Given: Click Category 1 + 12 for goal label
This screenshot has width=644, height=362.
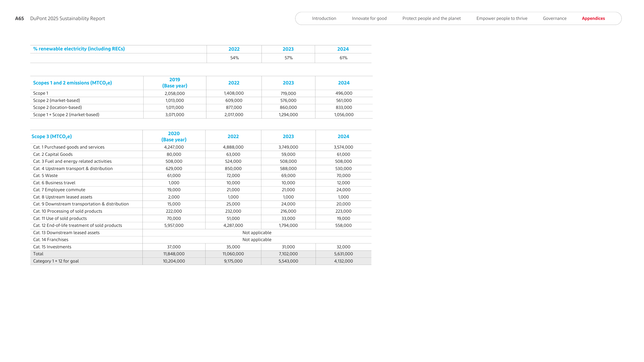Looking at the screenshot, I should [x=56, y=261].
